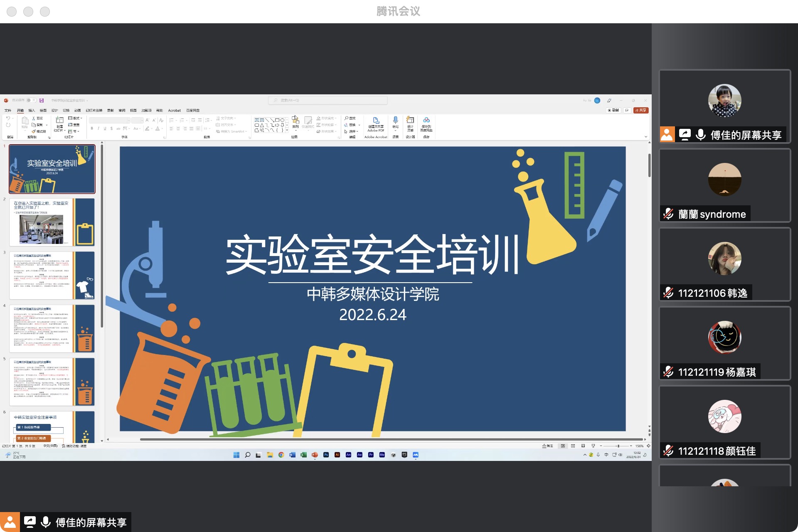798x532 pixels.
Task: Click the Record button
Action: pos(613,111)
